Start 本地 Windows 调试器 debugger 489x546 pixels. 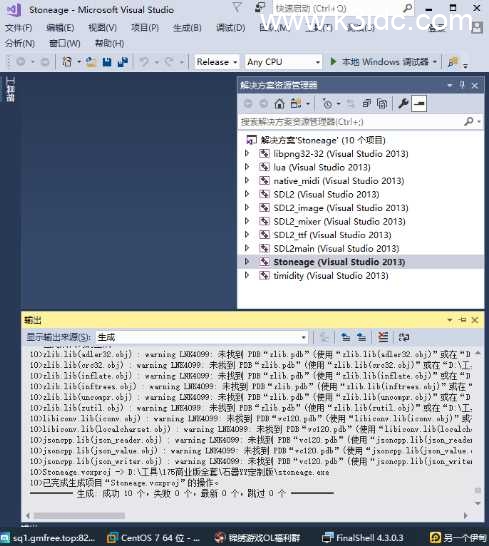pos(381,62)
